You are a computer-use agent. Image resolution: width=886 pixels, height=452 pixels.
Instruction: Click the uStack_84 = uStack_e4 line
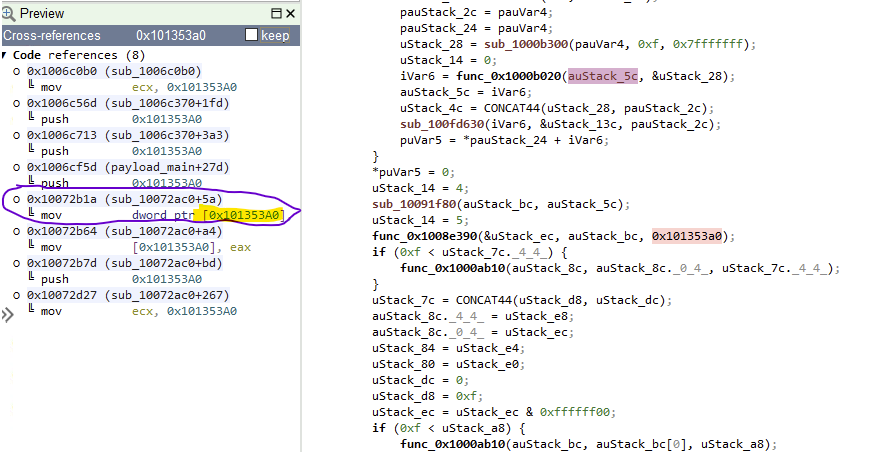pyautogui.click(x=449, y=349)
